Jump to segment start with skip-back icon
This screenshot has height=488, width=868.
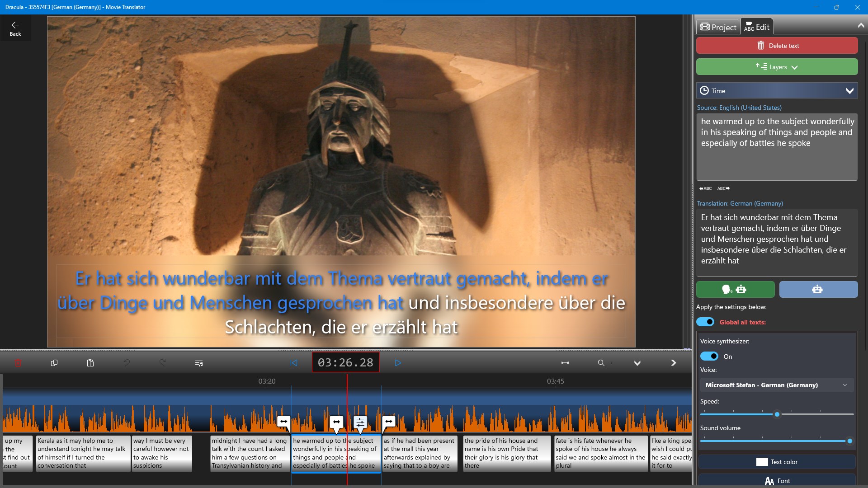coord(294,363)
